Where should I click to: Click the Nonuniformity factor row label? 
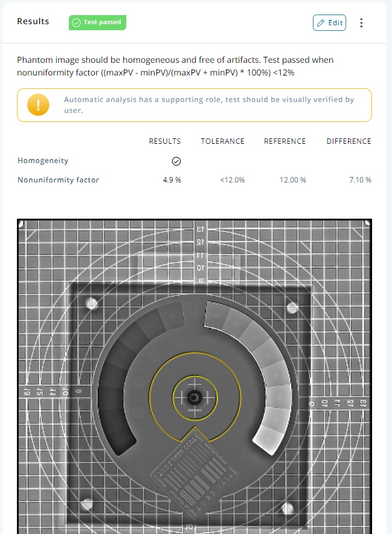[58, 180]
